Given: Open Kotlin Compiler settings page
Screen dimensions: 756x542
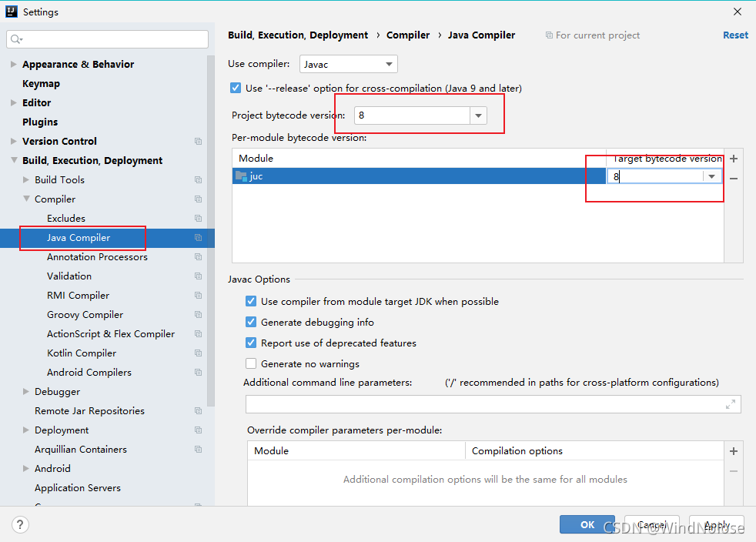Looking at the screenshot, I should pyautogui.click(x=82, y=353).
